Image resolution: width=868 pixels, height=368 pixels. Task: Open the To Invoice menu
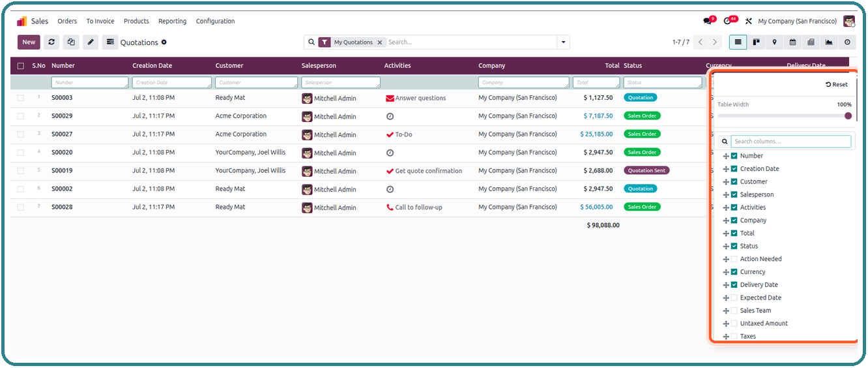(x=100, y=22)
